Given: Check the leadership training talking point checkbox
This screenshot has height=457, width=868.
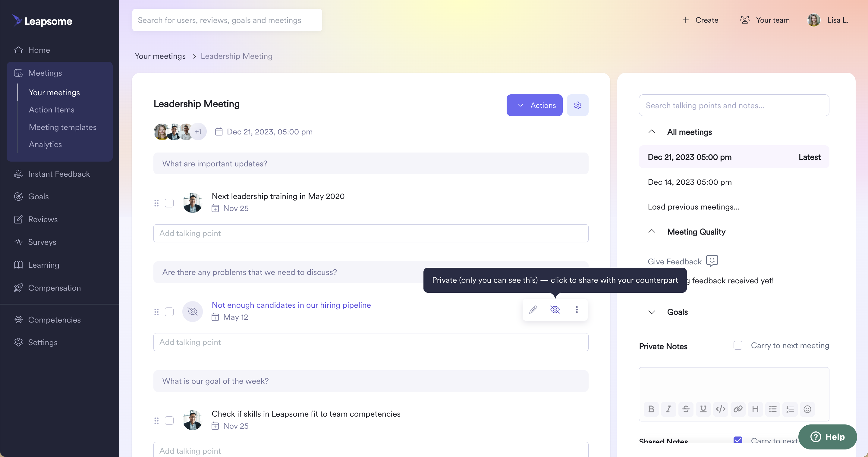Looking at the screenshot, I should [169, 203].
